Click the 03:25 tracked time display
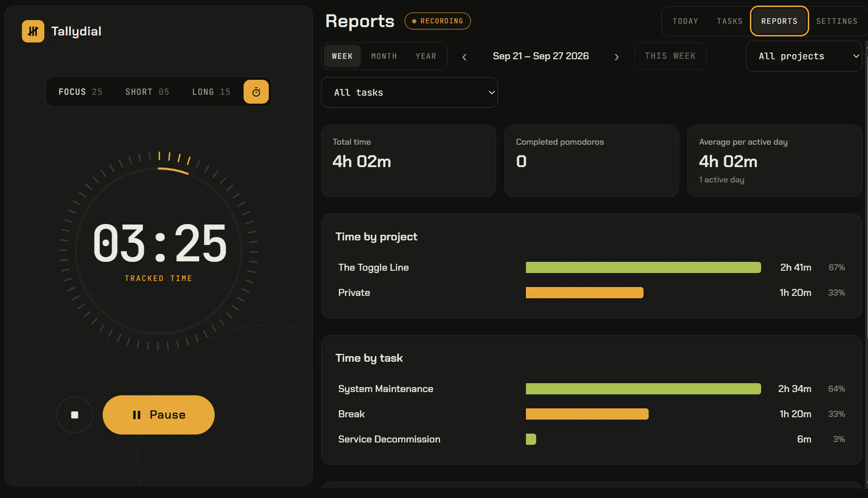 click(x=160, y=243)
